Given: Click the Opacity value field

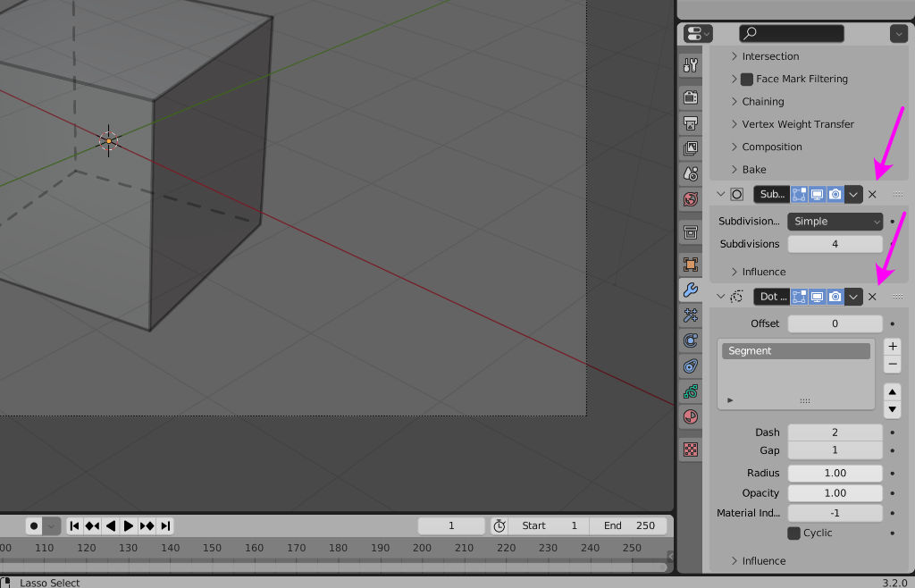Looking at the screenshot, I should click(x=835, y=493).
